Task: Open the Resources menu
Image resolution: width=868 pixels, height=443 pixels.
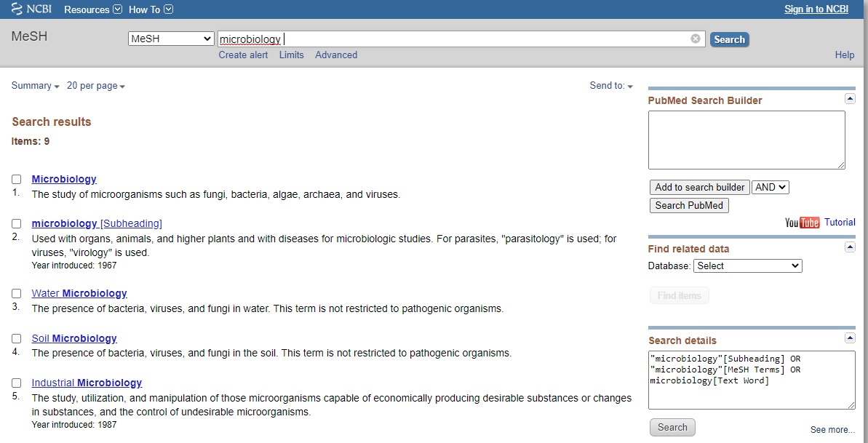Action: 92,9
